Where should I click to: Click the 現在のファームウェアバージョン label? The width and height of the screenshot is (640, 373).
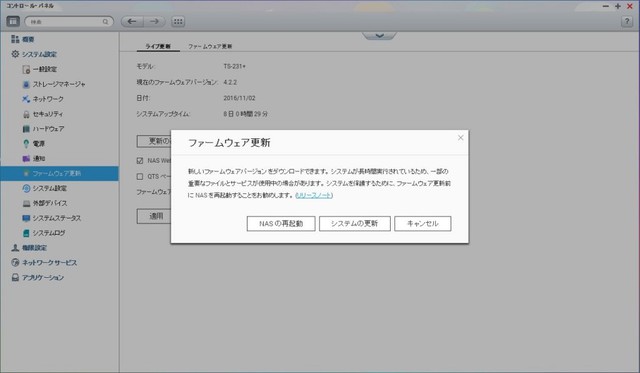click(177, 82)
